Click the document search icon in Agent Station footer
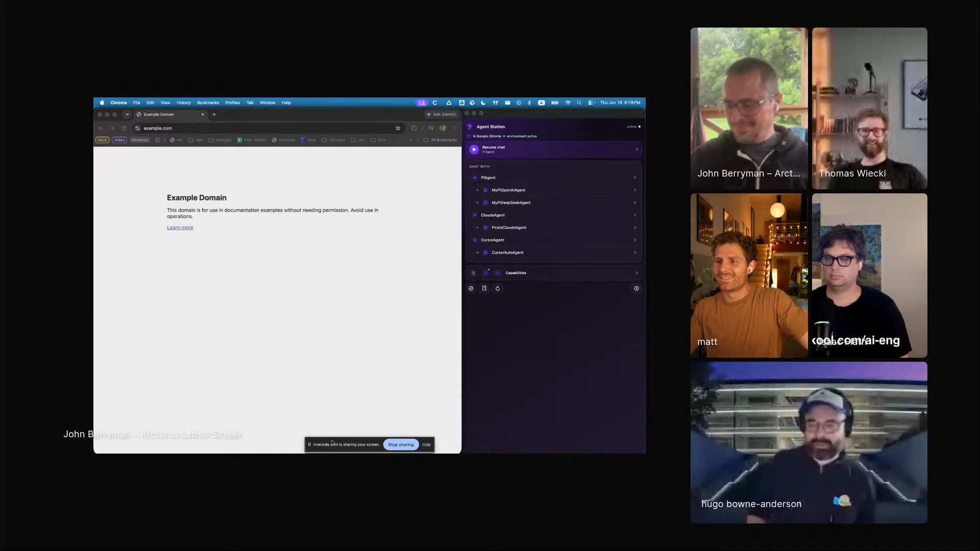The height and width of the screenshot is (551, 980). tap(484, 288)
